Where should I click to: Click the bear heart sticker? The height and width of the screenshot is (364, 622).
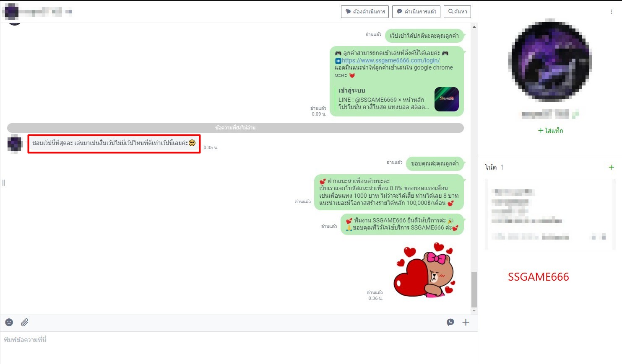(x=424, y=270)
